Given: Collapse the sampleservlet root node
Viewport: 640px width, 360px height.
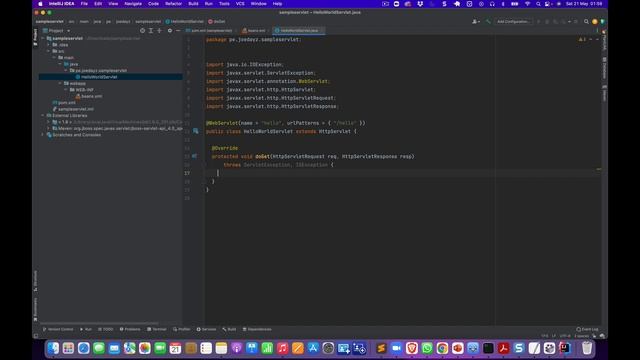Looking at the screenshot, I should click(x=43, y=38).
